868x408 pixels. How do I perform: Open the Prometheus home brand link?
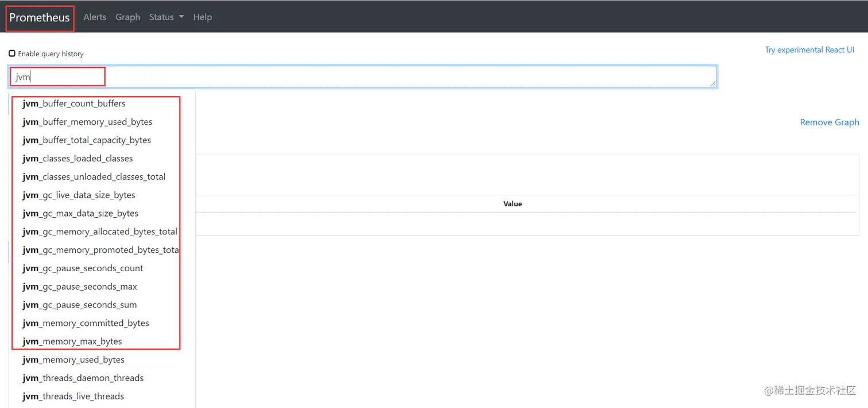(40, 18)
